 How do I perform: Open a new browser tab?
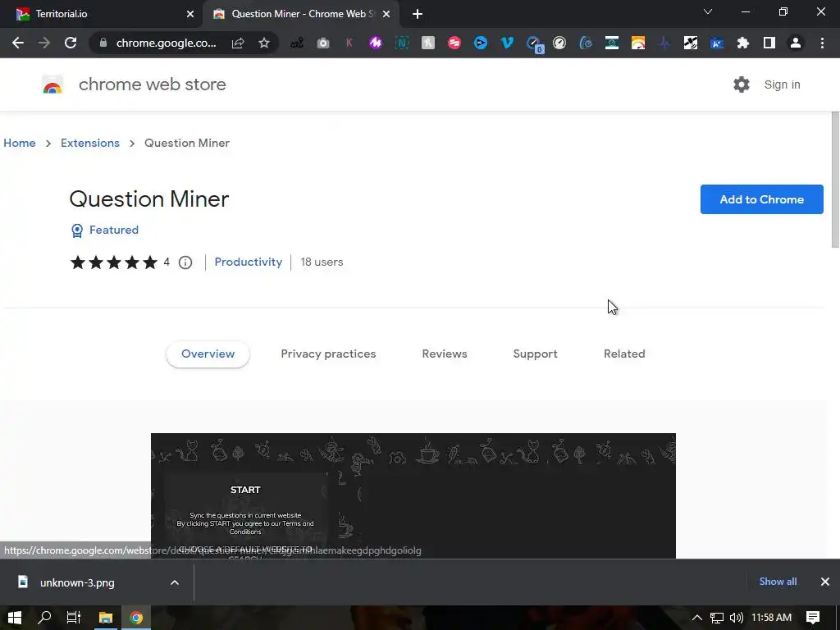(418, 14)
